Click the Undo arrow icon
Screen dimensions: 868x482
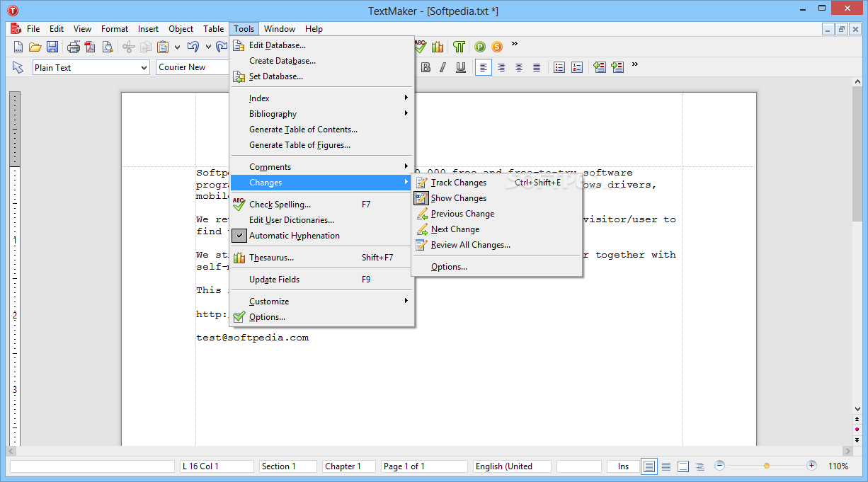(x=193, y=47)
